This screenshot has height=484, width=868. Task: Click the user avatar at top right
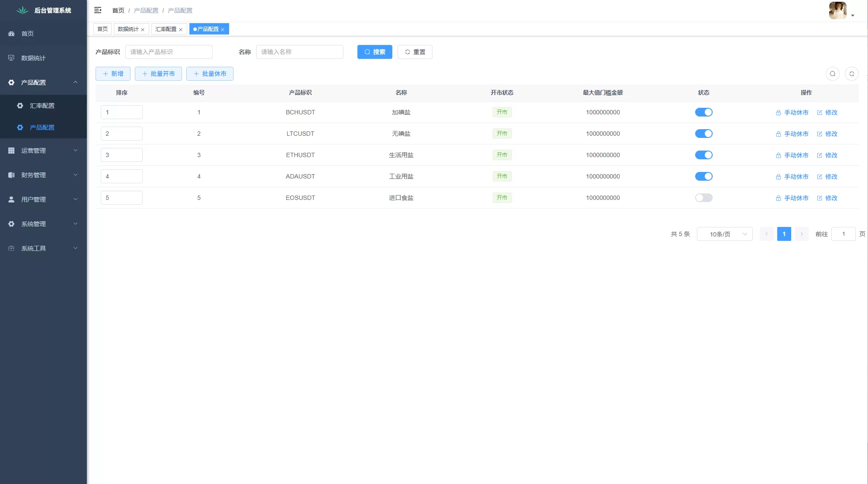click(x=837, y=10)
